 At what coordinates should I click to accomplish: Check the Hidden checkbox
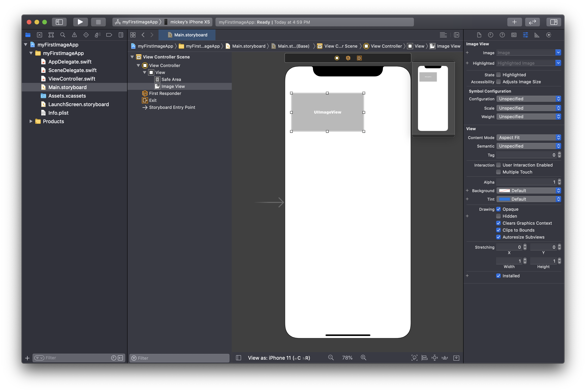tap(498, 216)
